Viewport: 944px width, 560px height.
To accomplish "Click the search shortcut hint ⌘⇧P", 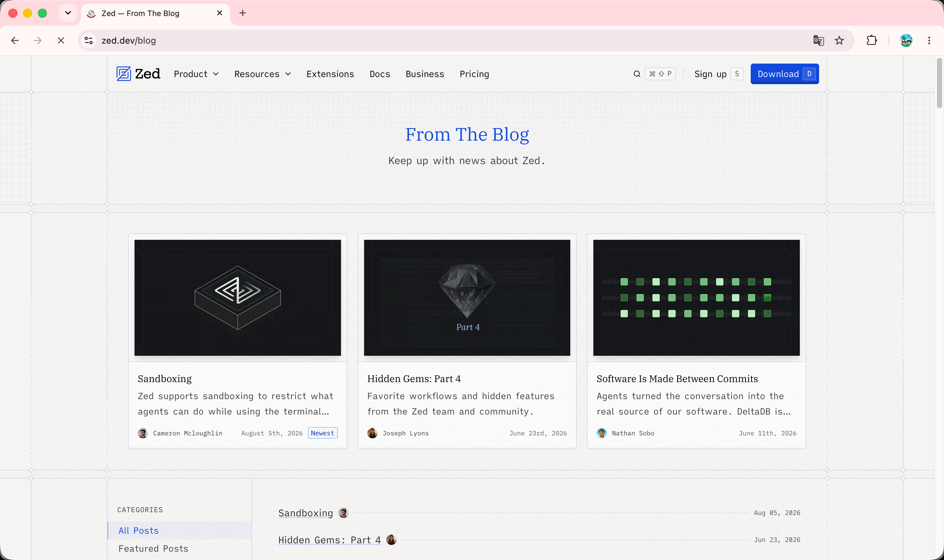I will [660, 74].
